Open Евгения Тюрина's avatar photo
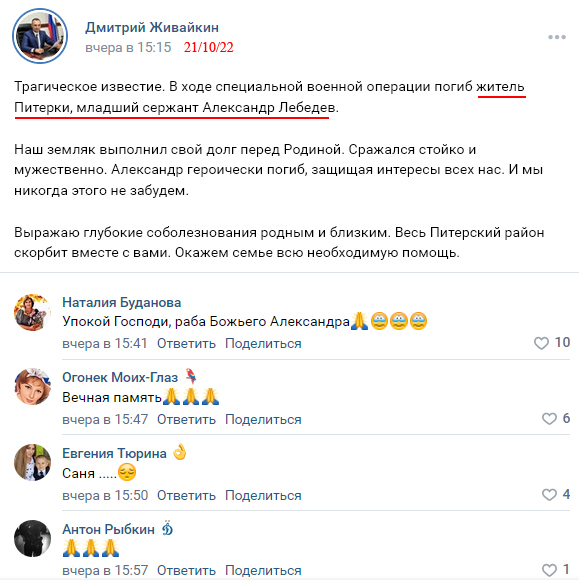The width and height of the screenshot is (579, 584). coord(32,462)
